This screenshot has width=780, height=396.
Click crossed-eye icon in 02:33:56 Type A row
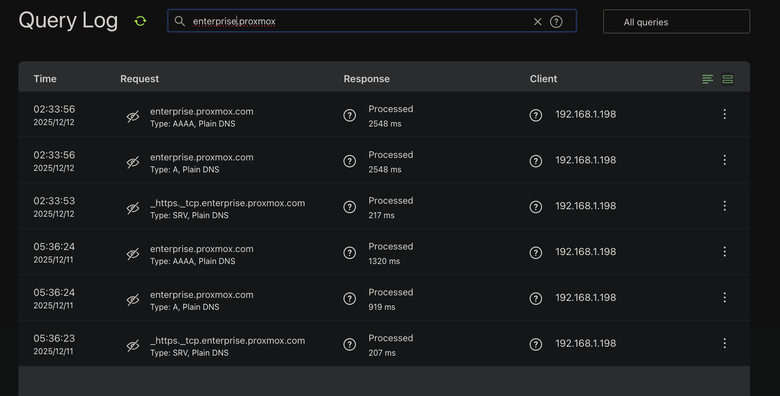pos(132,162)
